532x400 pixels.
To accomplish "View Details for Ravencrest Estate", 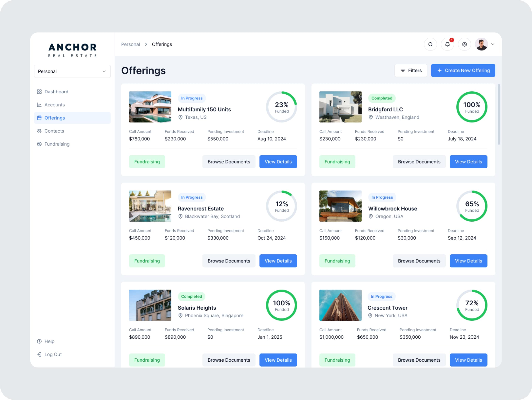I will pyautogui.click(x=278, y=261).
